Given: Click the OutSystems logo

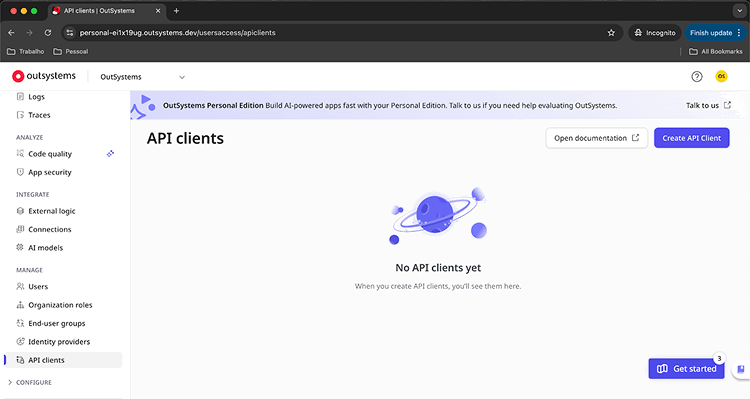Looking at the screenshot, I should pos(44,76).
